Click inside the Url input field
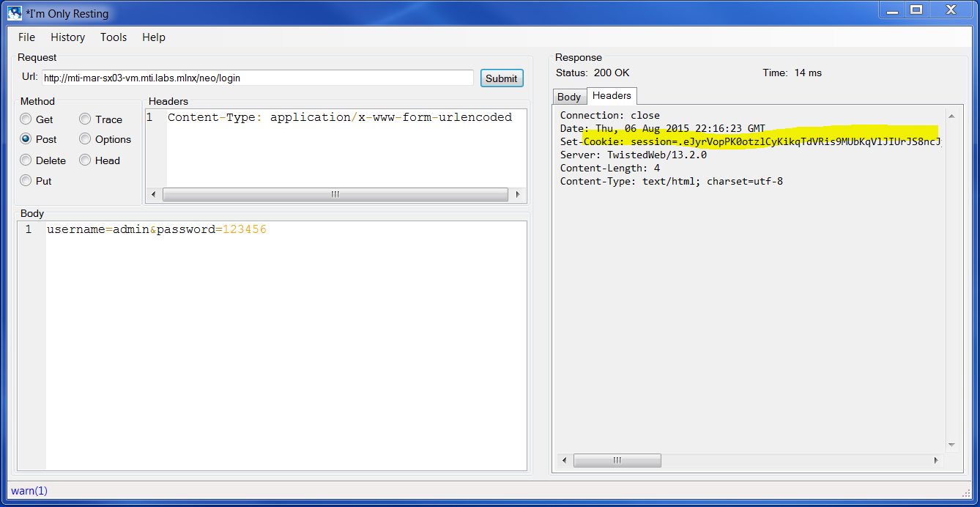 coord(256,77)
